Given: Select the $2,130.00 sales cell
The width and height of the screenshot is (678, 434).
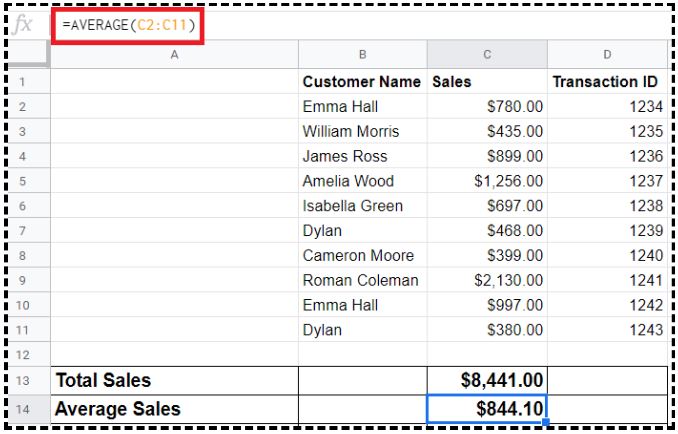Looking at the screenshot, I should (487, 280).
